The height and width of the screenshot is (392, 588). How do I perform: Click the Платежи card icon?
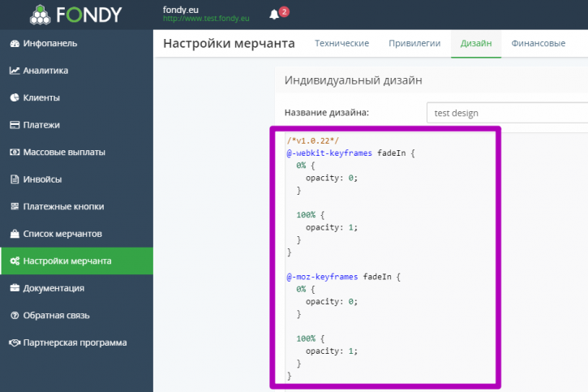click(x=15, y=125)
